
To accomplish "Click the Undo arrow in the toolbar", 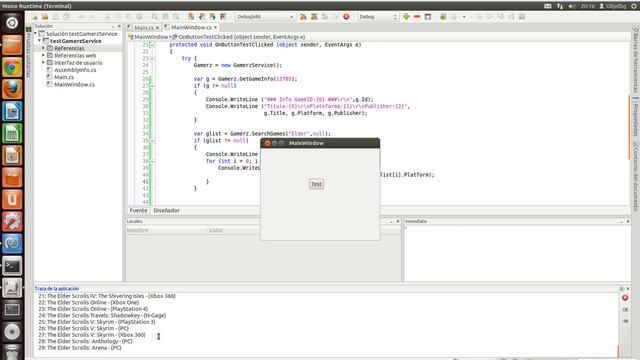I will [x=81, y=17].
